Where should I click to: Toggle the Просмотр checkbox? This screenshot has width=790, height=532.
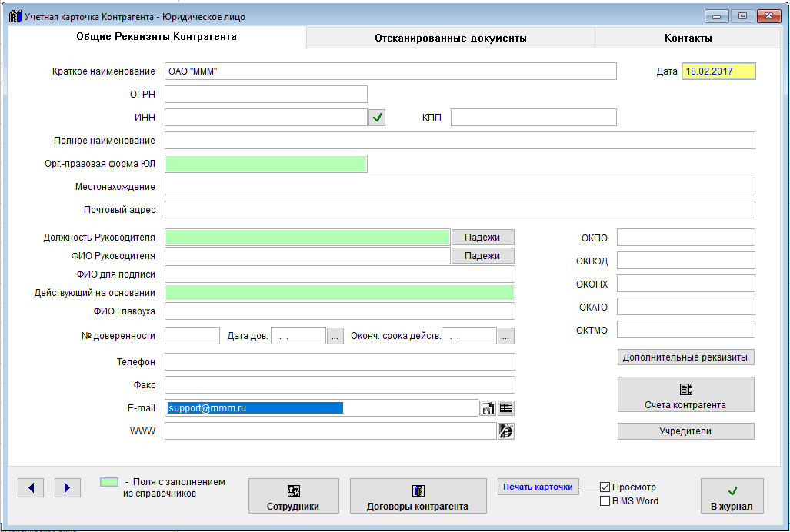point(605,487)
